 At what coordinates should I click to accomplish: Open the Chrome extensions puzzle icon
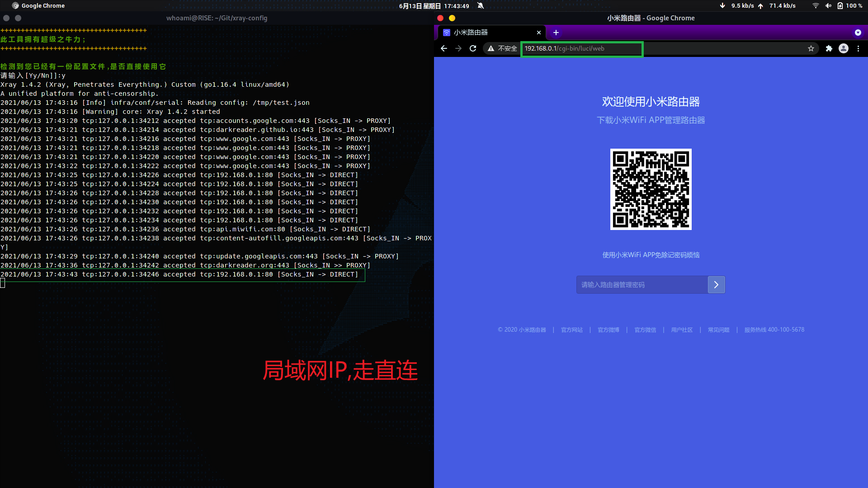click(829, 48)
